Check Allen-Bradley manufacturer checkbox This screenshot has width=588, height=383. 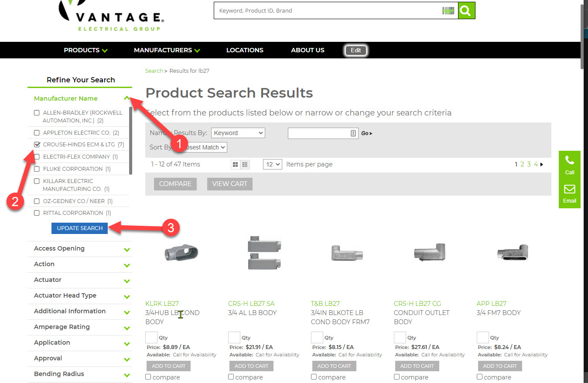pyautogui.click(x=37, y=113)
